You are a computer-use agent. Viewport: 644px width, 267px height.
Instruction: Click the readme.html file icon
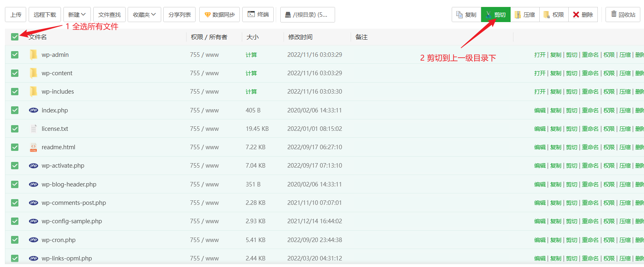point(34,147)
